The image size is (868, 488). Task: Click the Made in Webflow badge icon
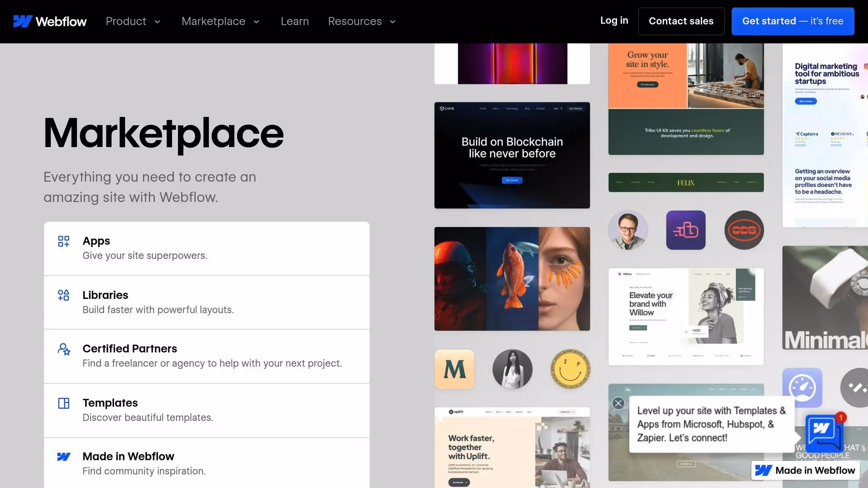[x=763, y=470]
